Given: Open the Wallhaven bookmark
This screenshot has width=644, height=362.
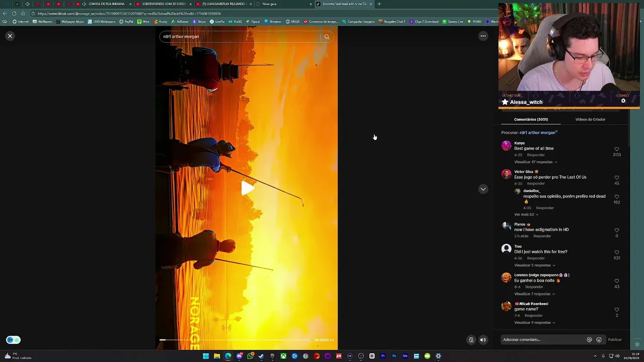Looking at the screenshot, I should tap(42, 22).
